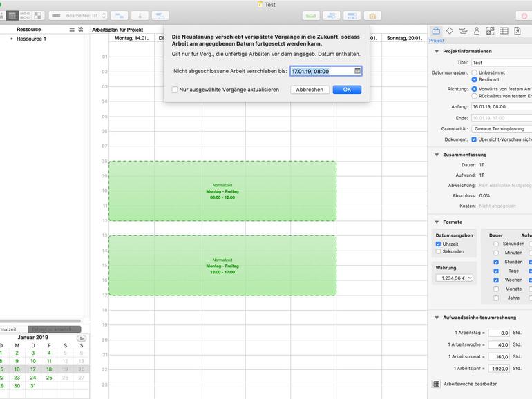
Task: Open the Project inspector briefcase icon
Action: pos(436,31)
